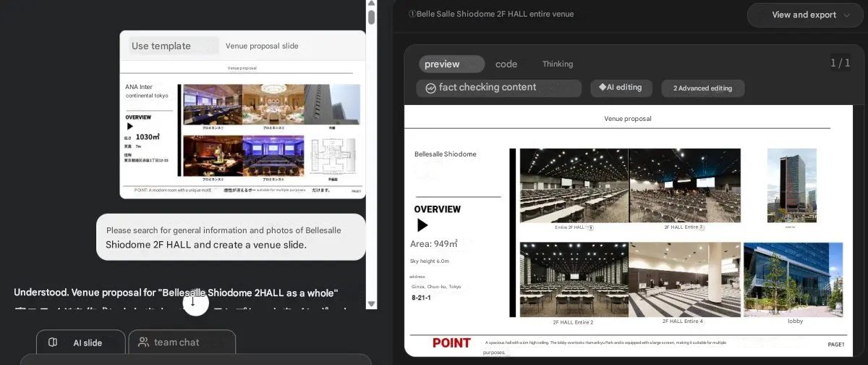The height and width of the screenshot is (365, 868).
Task: Click the AI slide book icon
Action: tap(53, 343)
